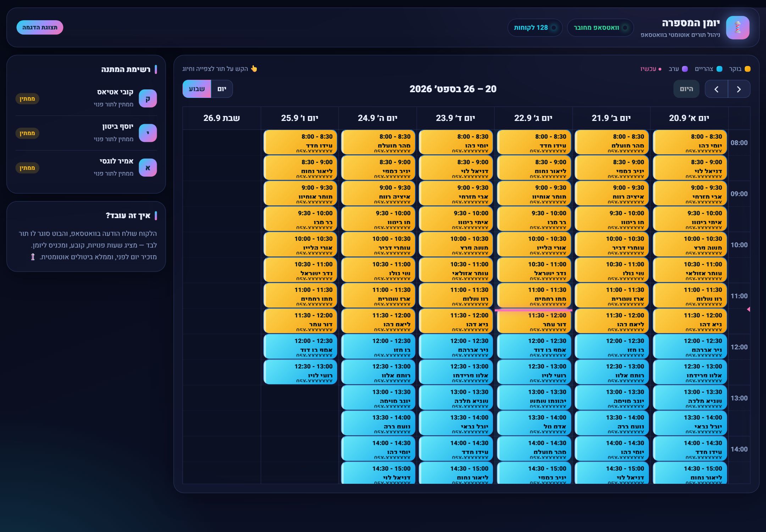Click the blue צהריים legend swatch

click(720, 69)
